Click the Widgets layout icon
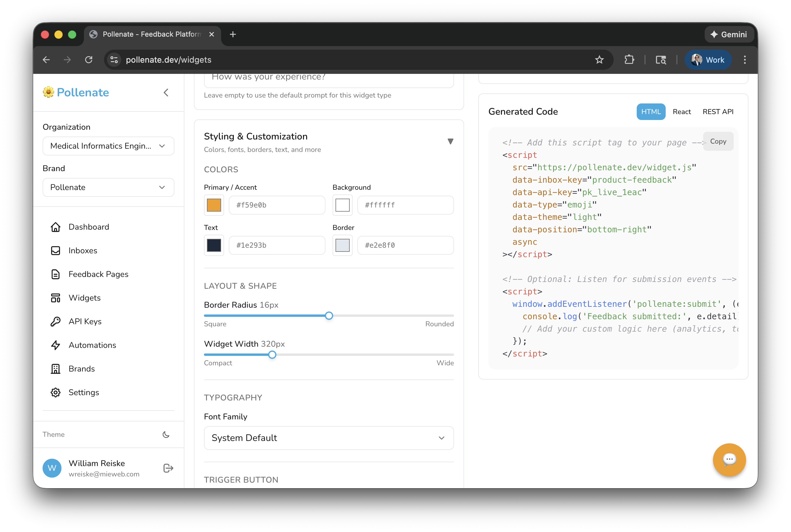791x532 pixels. 55,298
